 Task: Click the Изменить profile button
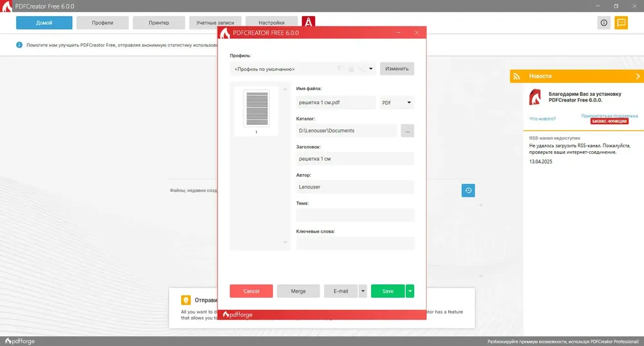pyautogui.click(x=397, y=69)
